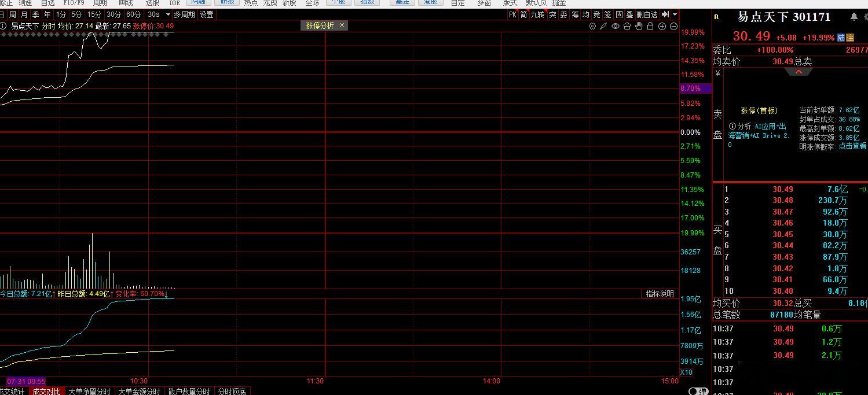The height and width of the screenshot is (395, 868).
Task: Collapse the sell panel red chevron
Action: (x=799, y=72)
